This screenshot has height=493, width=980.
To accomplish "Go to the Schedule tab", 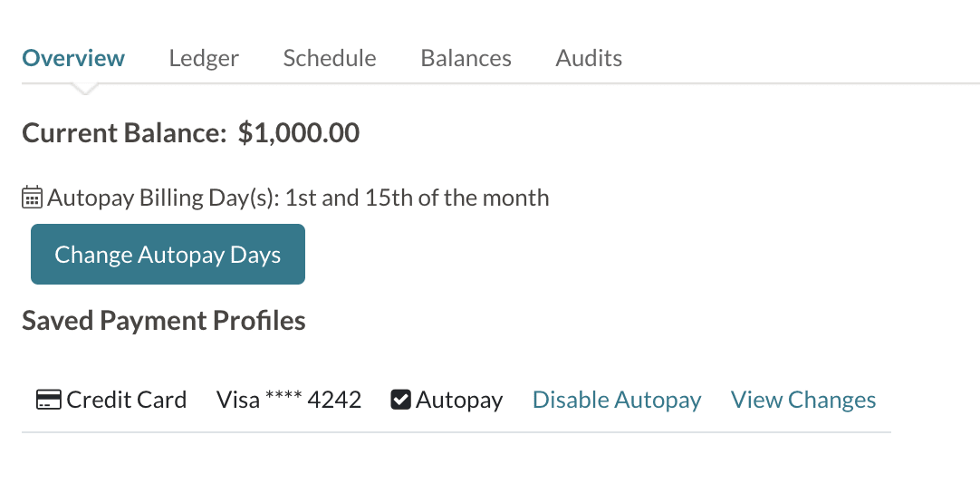I will click(x=330, y=58).
